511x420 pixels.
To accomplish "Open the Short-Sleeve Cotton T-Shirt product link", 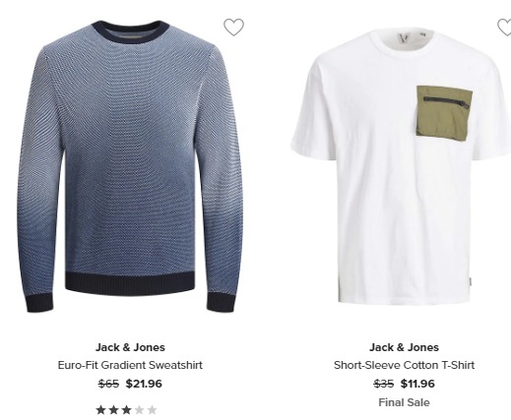I will coord(404,365).
